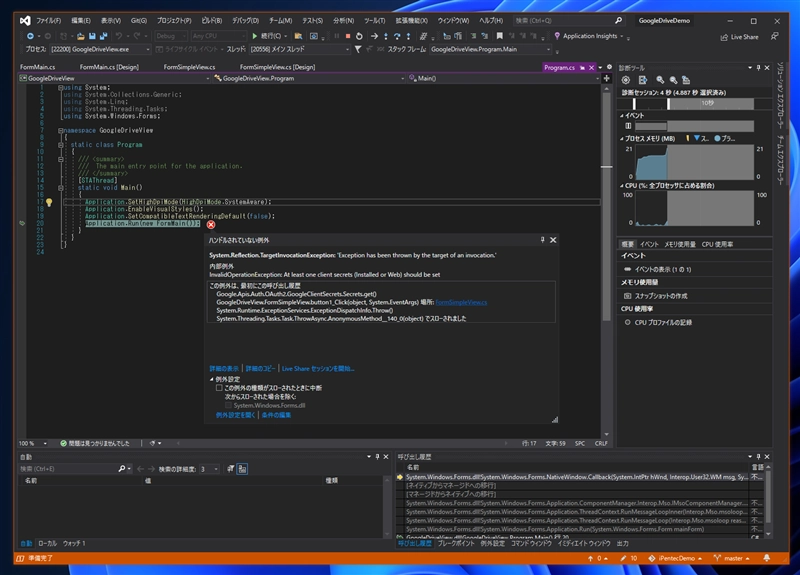The image size is (800, 575).
Task: Click the bookmark icon in the toolbar
Action: [x=499, y=36]
